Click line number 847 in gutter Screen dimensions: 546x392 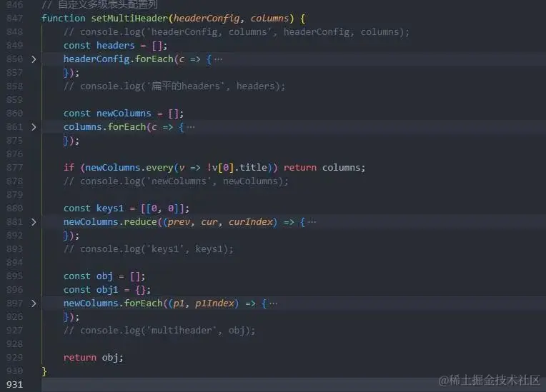(14, 18)
